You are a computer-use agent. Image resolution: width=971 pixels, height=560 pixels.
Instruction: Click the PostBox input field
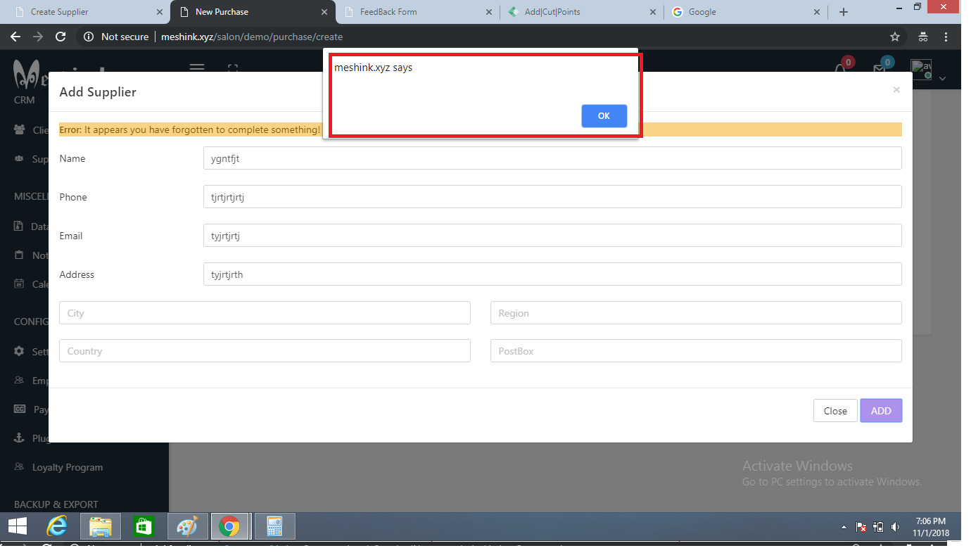(696, 351)
